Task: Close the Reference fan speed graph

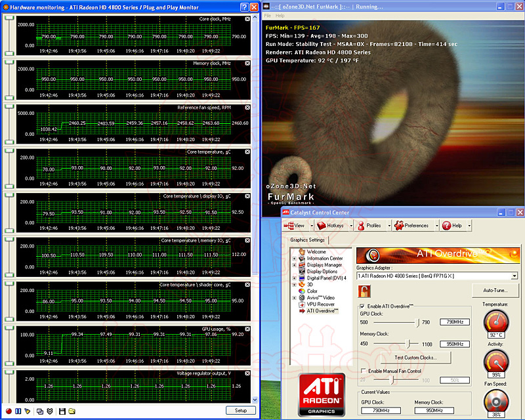Action: tap(247, 108)
